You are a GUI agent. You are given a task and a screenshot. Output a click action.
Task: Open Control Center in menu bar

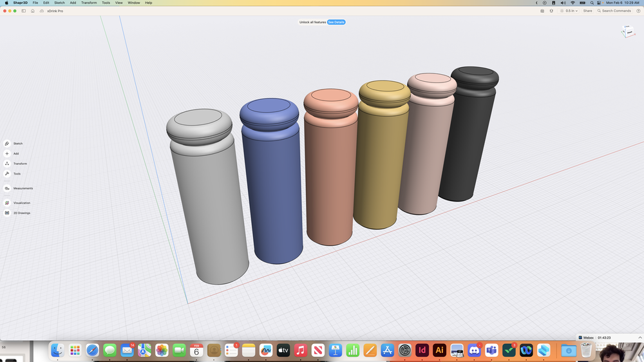[599, 3]
